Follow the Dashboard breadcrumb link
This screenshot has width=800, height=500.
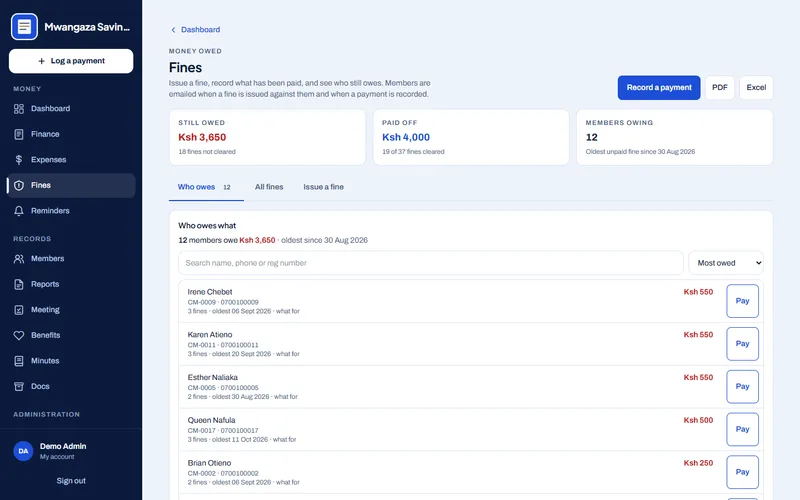click(201, 30)
